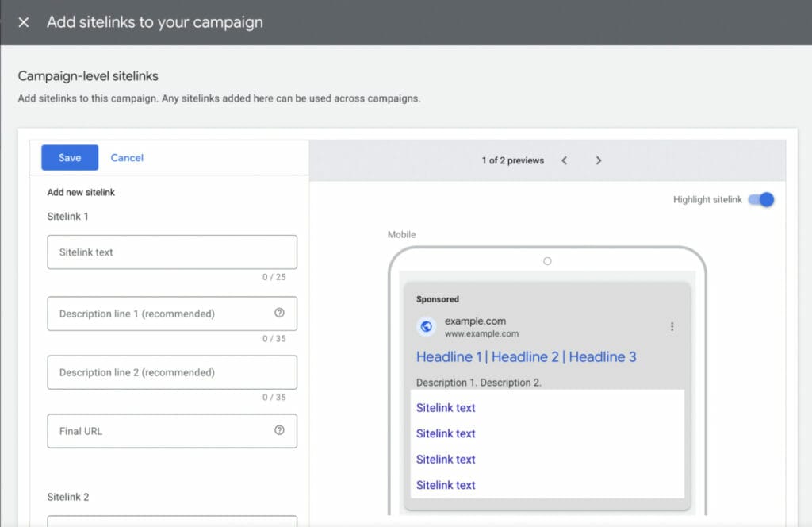This screenshot has height=527, width=812.
Task: Click the Cancel link
Action: (x=127, y=158)
